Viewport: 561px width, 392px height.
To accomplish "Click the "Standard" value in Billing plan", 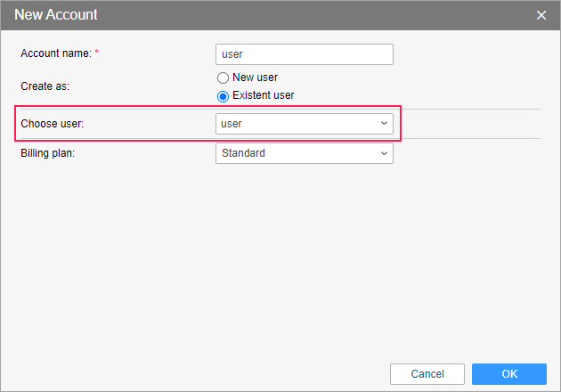I will [x=243, y=153].
